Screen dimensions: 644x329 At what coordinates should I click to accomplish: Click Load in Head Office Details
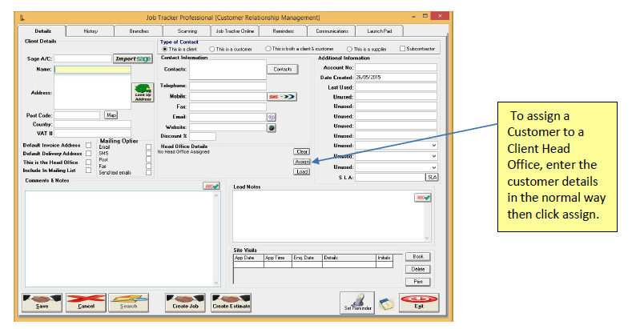(x=302, y=172)
